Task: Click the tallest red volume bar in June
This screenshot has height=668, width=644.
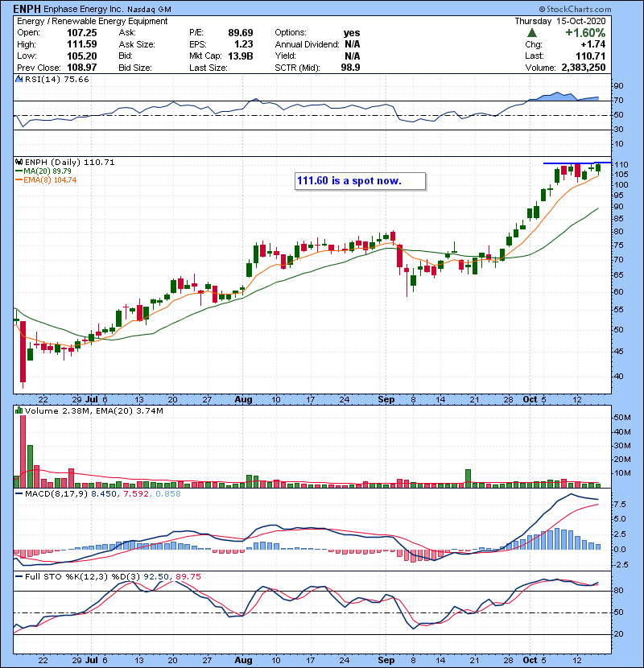Action: click(x=23, y=452)
